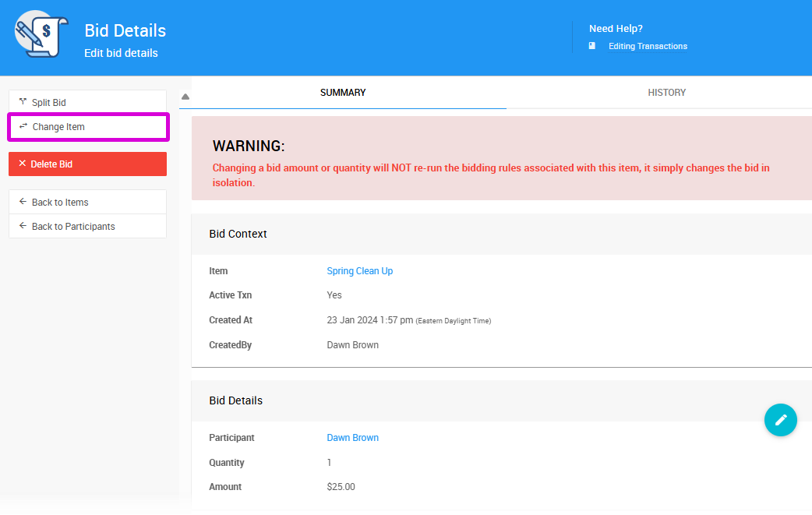Click the Bid Details section header
The image size is (812, 515).
point(235,400)
